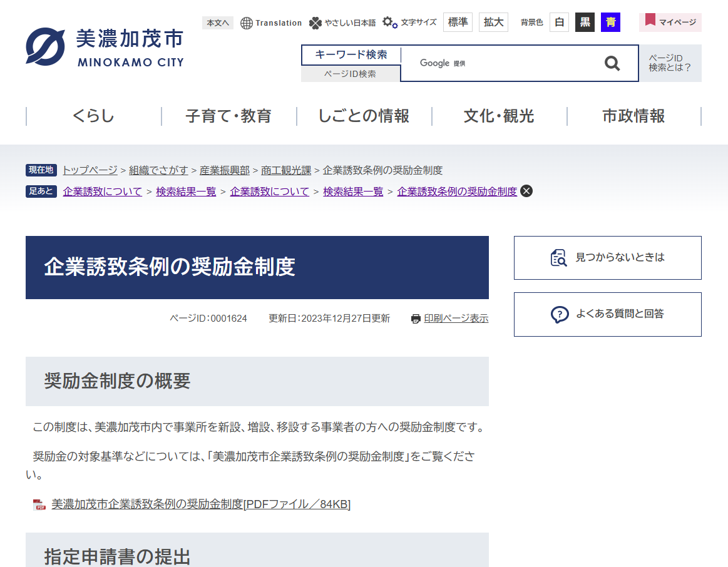Switch to ページID検索 tab
This screenshot has height=567, width=728.
[x=351, y=74]
